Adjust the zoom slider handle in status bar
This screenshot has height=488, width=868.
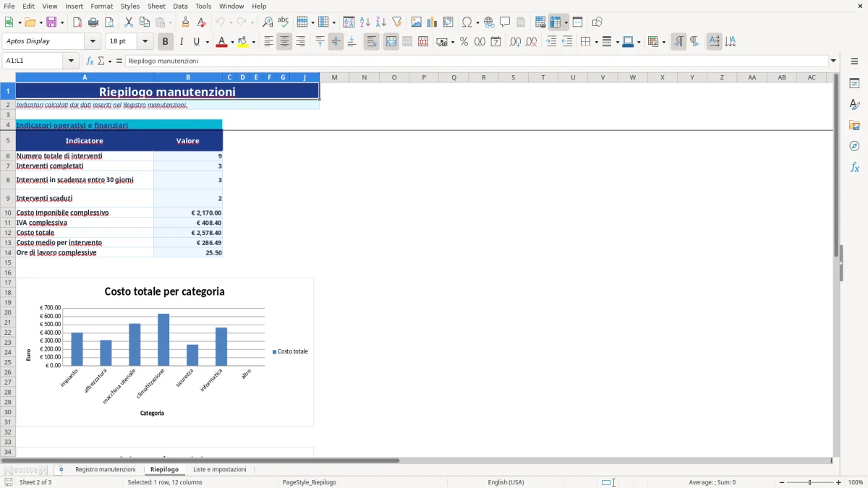pos(810,482)
